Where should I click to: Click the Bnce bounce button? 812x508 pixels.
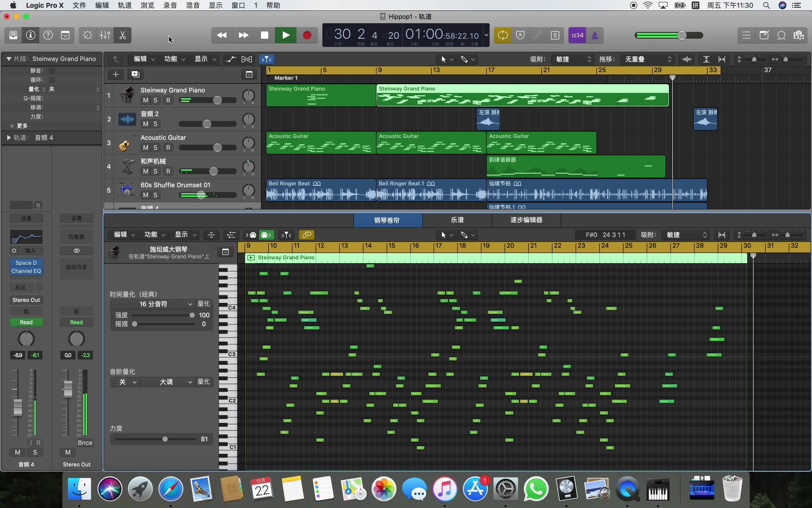(85, 443)
